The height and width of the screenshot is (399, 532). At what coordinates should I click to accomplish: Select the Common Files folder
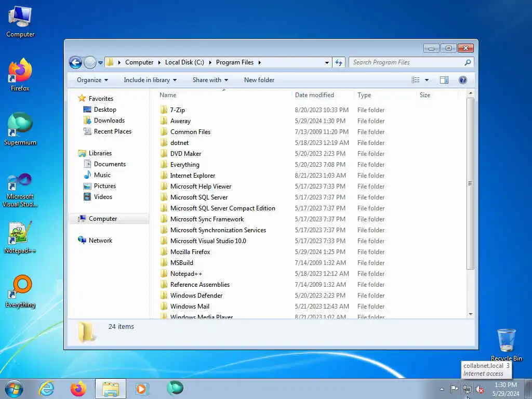tap(190, 131)
